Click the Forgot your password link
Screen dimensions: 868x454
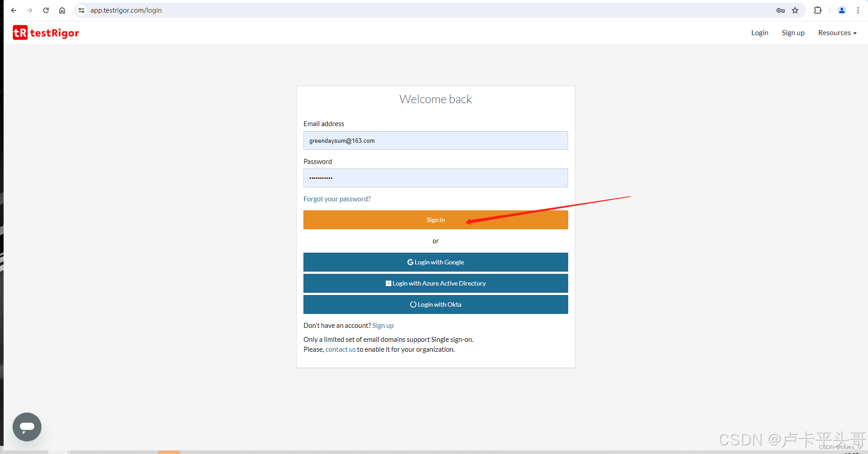337,199
